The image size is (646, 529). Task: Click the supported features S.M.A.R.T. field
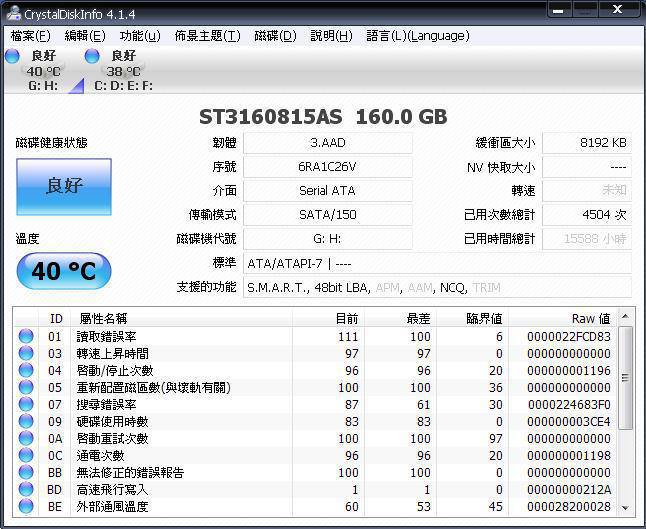click(437, 287)
